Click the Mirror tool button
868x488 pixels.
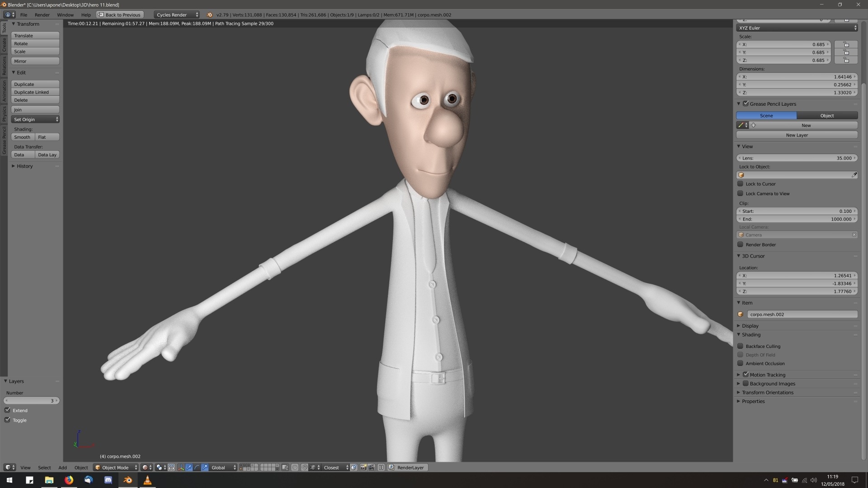tap(35, 61)
